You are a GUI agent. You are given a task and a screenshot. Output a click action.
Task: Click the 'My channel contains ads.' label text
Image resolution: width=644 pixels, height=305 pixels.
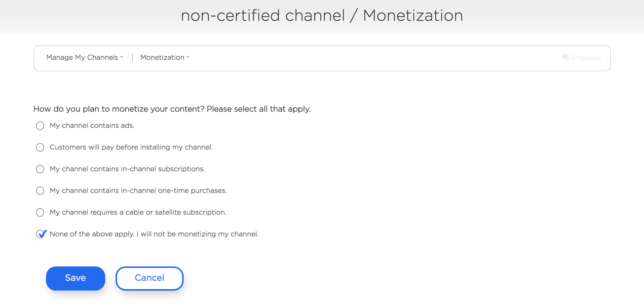coord(92,125)
